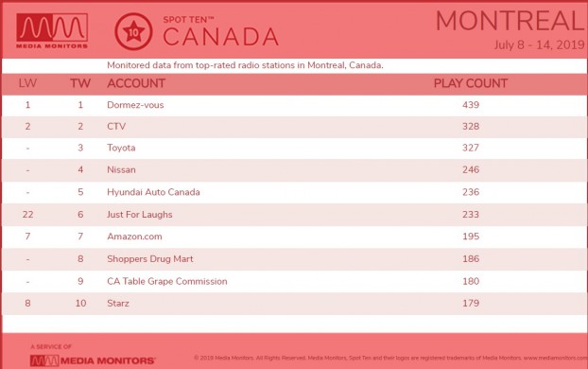The height and width of the screenshot is (369, 588).
Task: Select the Amazon.com account
Action: 134,237
